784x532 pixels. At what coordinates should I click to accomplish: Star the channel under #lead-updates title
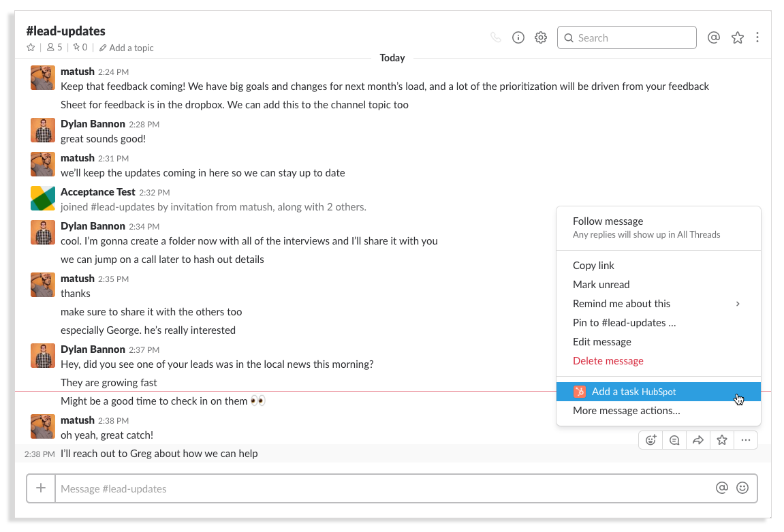(31, 48)
